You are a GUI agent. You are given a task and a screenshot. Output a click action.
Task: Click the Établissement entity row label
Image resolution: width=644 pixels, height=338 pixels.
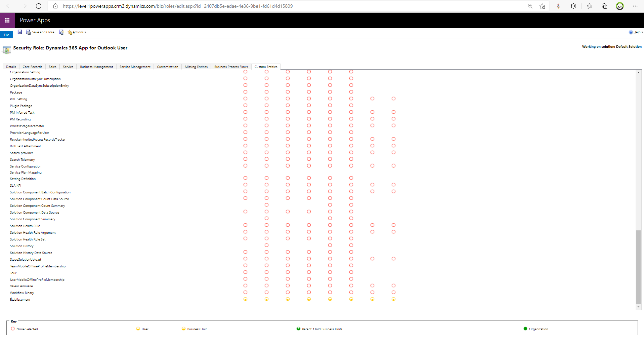pos(20,299)
